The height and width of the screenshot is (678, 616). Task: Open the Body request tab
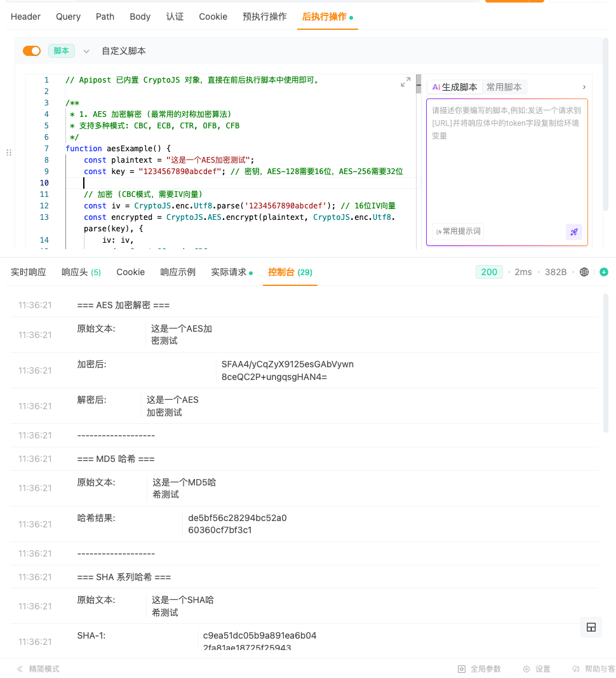140,17
